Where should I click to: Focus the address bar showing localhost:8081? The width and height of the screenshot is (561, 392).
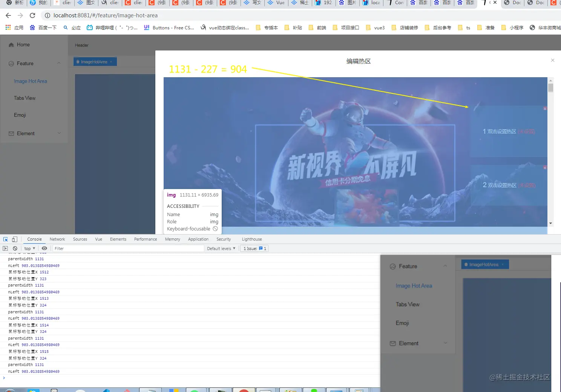click(x=106, y=15)
